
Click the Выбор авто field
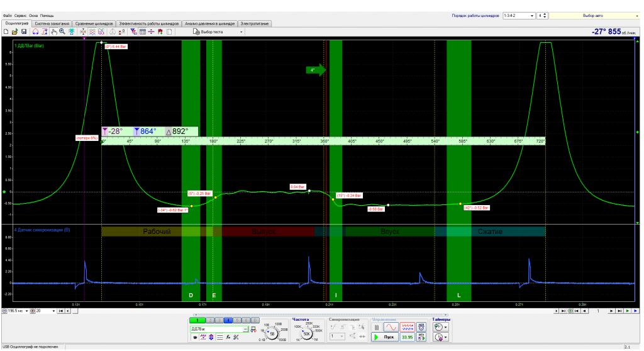point(594,16)
